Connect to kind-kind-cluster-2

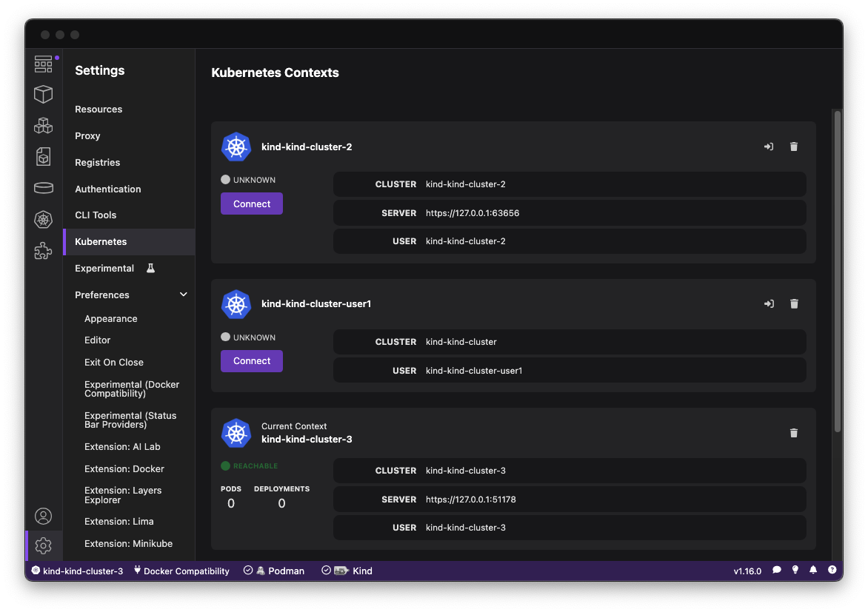click(x=251, y=203)
